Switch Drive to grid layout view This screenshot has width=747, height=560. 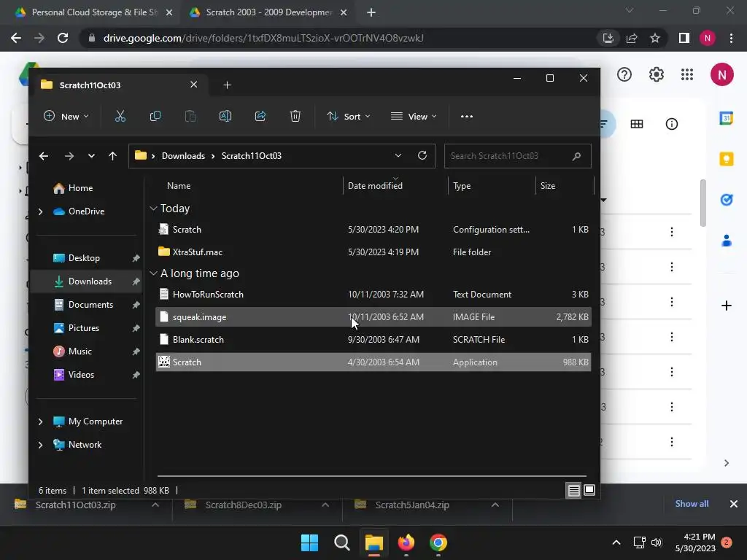point(636,124)
